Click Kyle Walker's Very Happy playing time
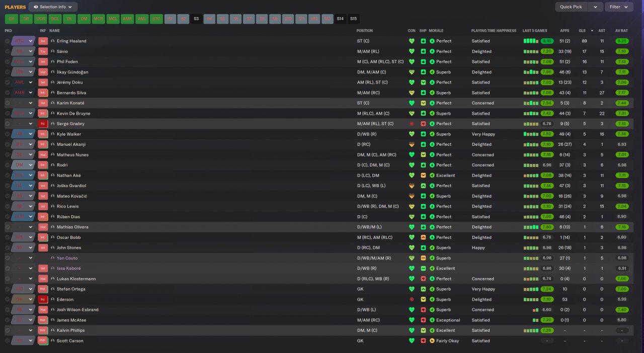 (484, 134)
